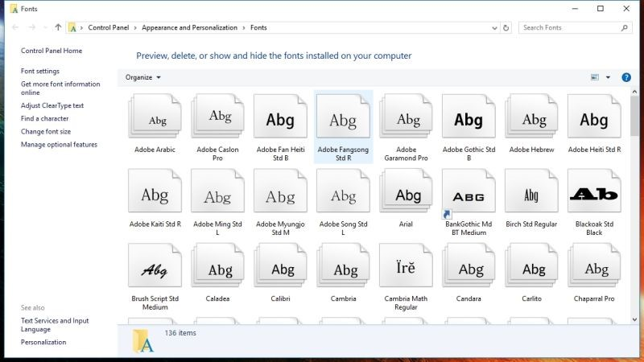Select the Candara font family icon
Viewport: 644px width, 362px height.
click(469, 265)
